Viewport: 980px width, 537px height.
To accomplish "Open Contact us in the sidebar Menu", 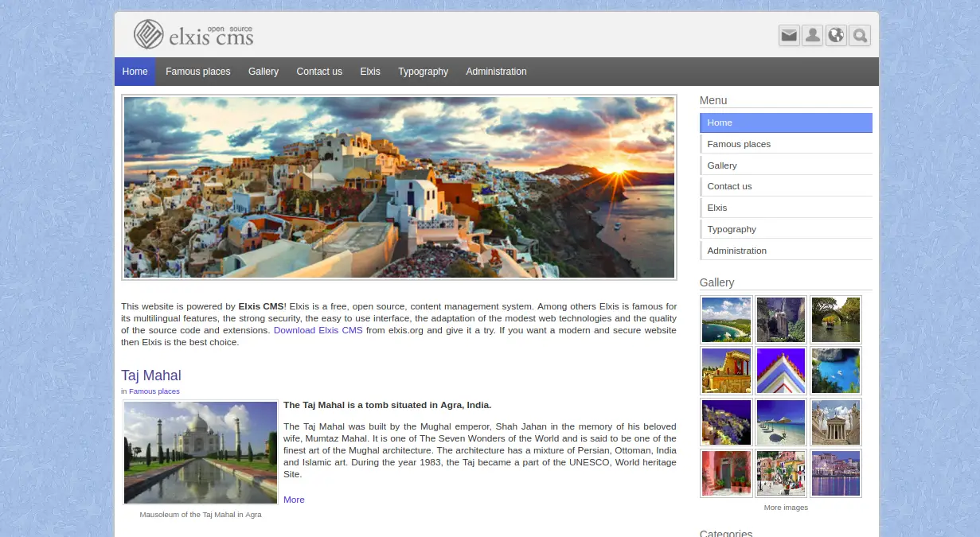I will click(786, 186).
